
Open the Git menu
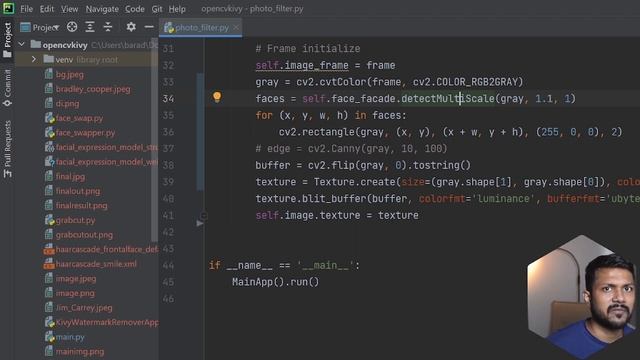(157, 9)
